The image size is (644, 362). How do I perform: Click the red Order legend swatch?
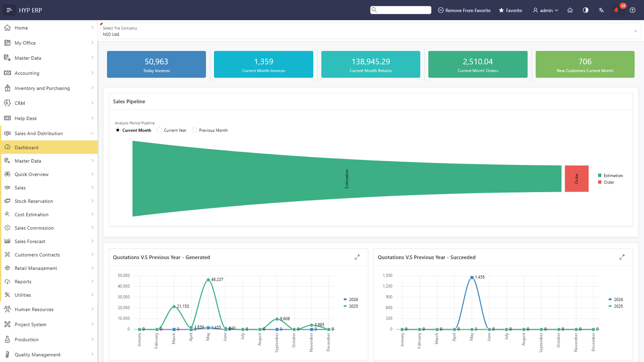(x=600, y=182)
